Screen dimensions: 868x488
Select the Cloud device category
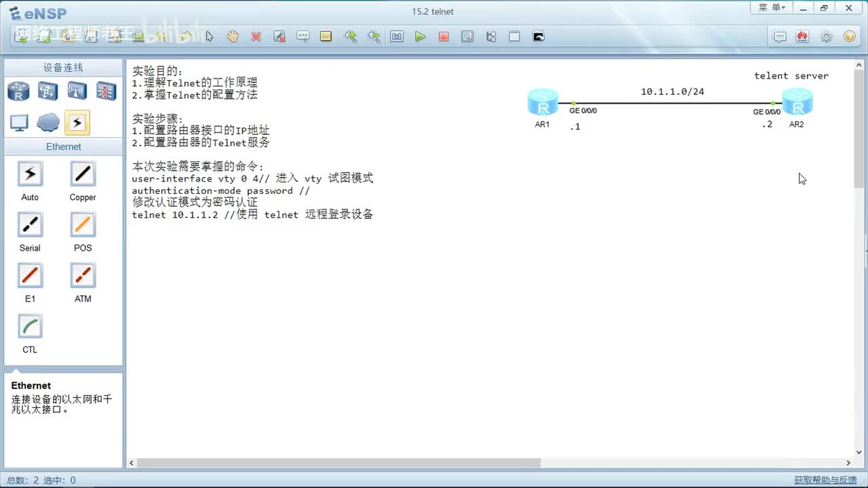47,123
